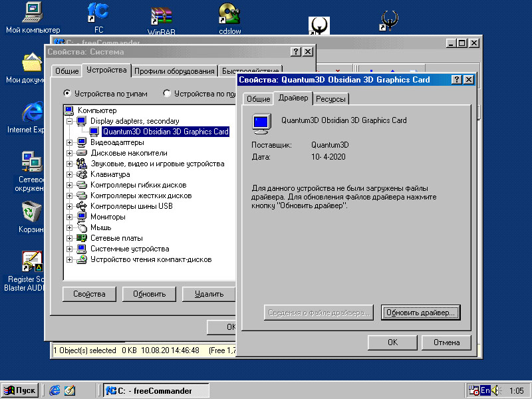The height and width of the screenshot is (399, 532).
Task: Expand the Системные устройства tree node
Action: (70, 249)
